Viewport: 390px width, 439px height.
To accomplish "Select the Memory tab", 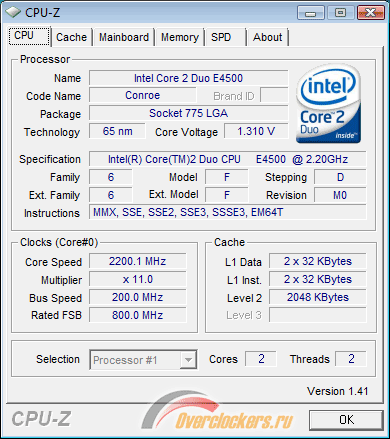I will (180, 37).
